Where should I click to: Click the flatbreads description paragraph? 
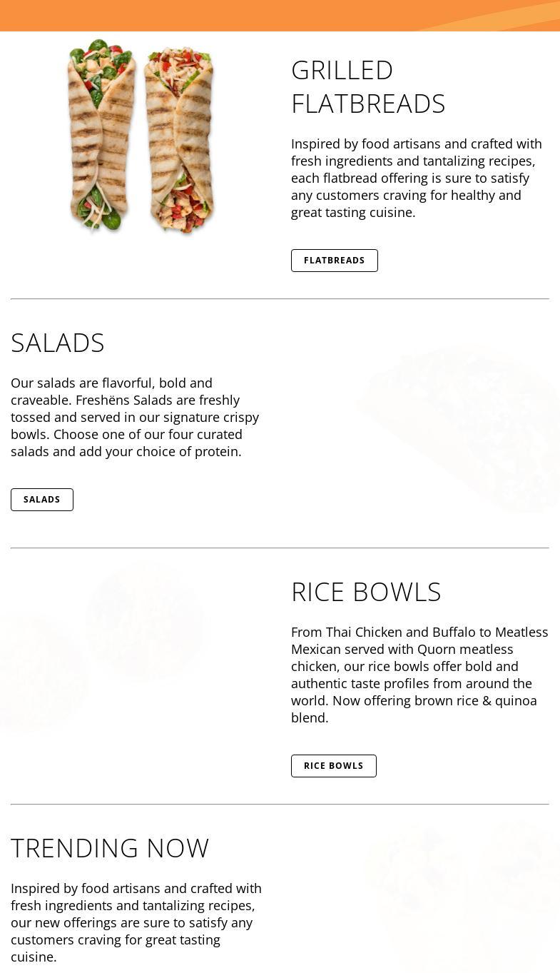[x=417, y=178]
